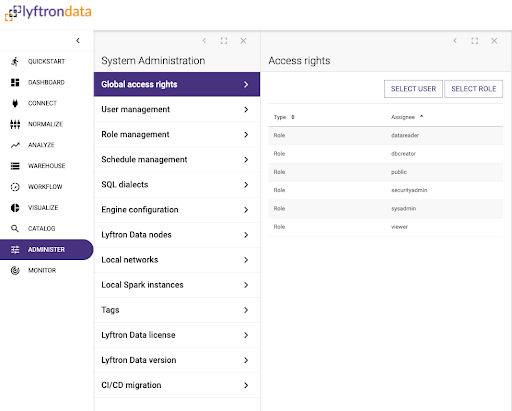512x411 pixels.
Task: Expand System Administration panel to fullscreen
Action: [224, 41]
